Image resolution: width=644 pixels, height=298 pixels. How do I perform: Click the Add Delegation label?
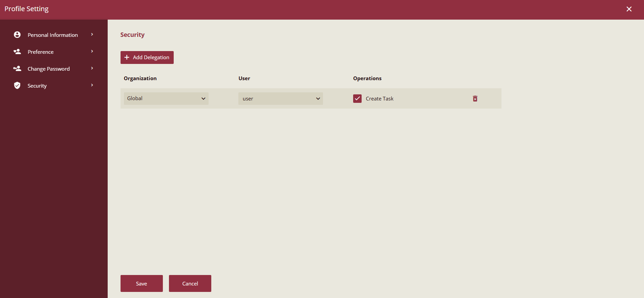click(151, 58)
